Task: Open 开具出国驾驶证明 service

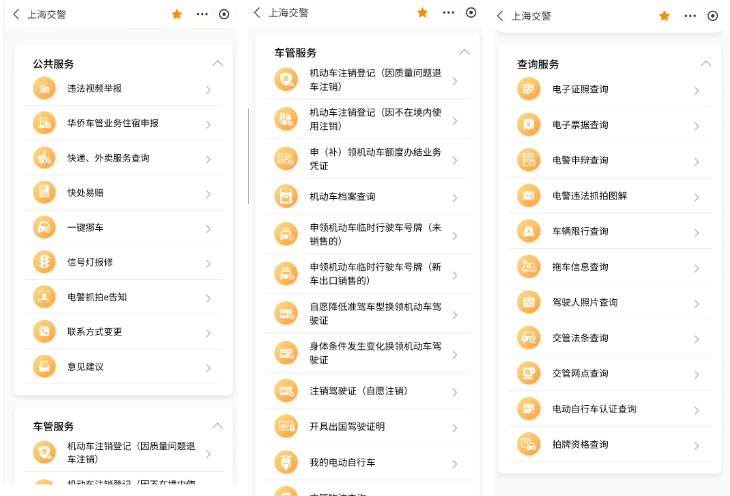Action: 346,427
